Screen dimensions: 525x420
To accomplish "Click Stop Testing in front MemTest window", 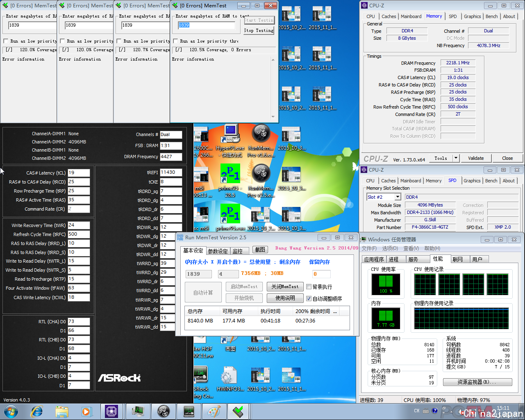I will 259,30.
